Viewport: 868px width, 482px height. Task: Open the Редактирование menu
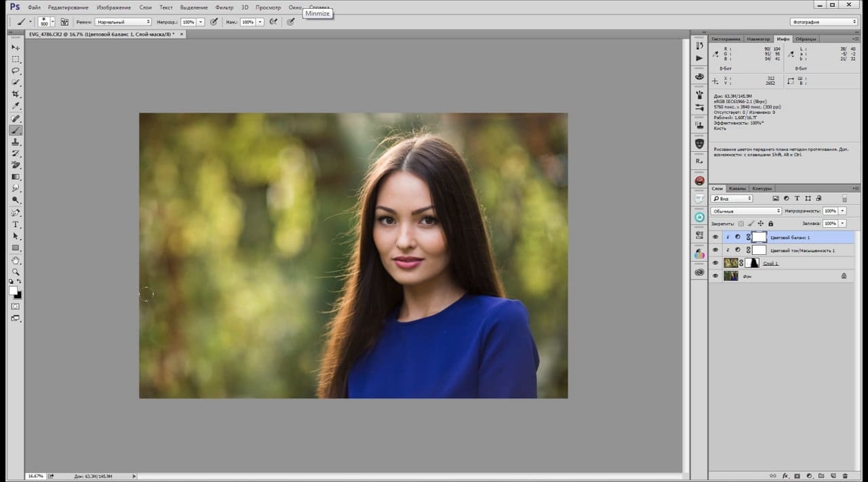pos(68,7)
